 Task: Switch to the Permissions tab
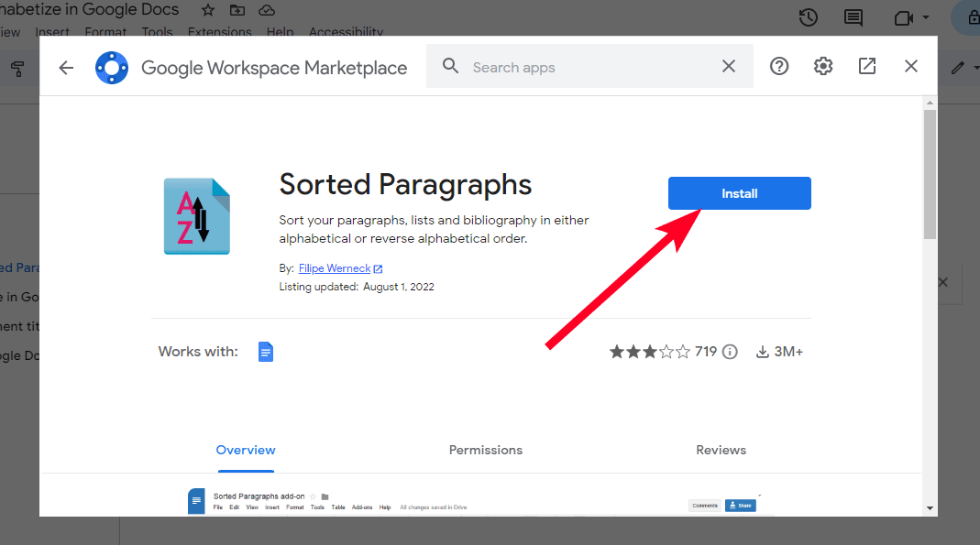485,450
